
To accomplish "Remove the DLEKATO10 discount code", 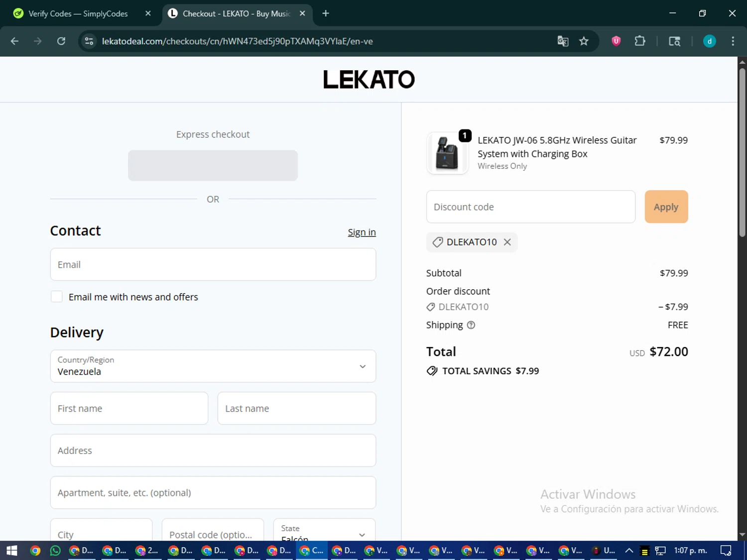I will click(x=507, y=242).
